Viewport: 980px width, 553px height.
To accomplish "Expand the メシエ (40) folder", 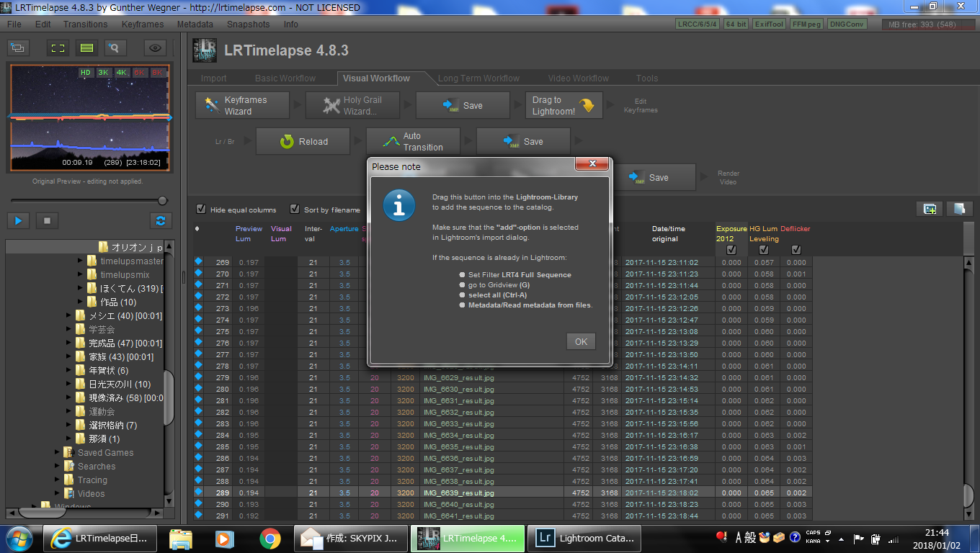I will coord(69,315).
